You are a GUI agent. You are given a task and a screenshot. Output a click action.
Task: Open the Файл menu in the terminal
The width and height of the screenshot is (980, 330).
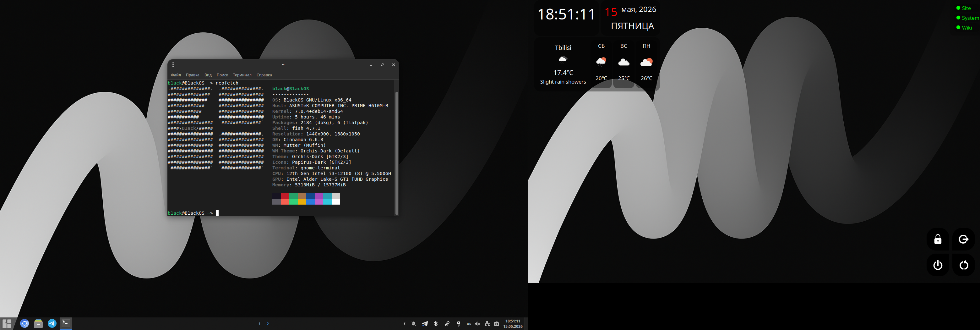[176, 75]
